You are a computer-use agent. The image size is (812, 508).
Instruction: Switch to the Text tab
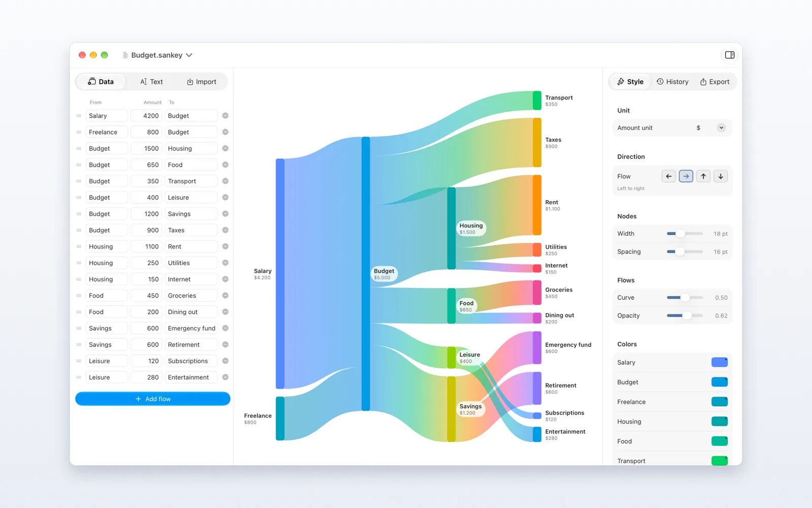tap(151, 81)
